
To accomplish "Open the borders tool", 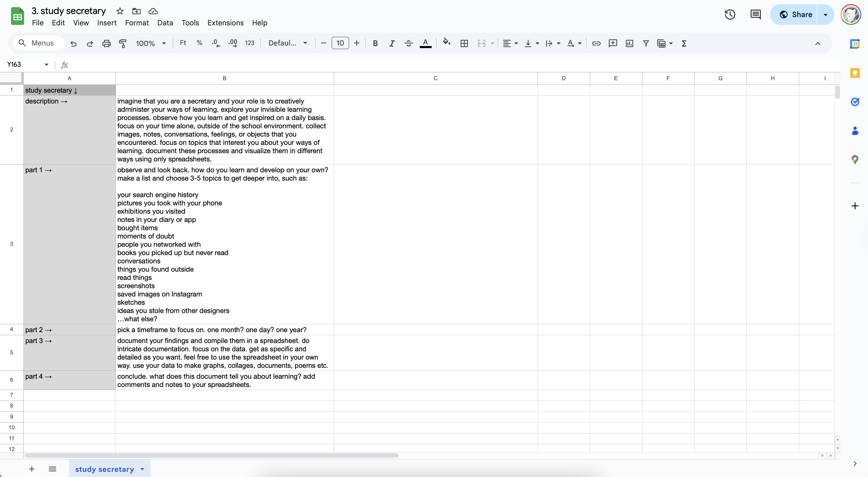I will [x=464, y=43].
